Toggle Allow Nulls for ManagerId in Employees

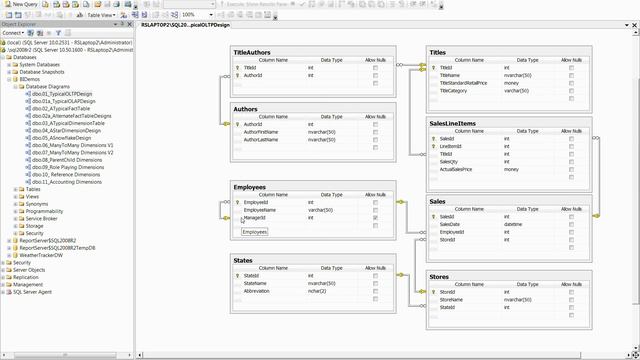pyautogui.click(x=376, y=218)
